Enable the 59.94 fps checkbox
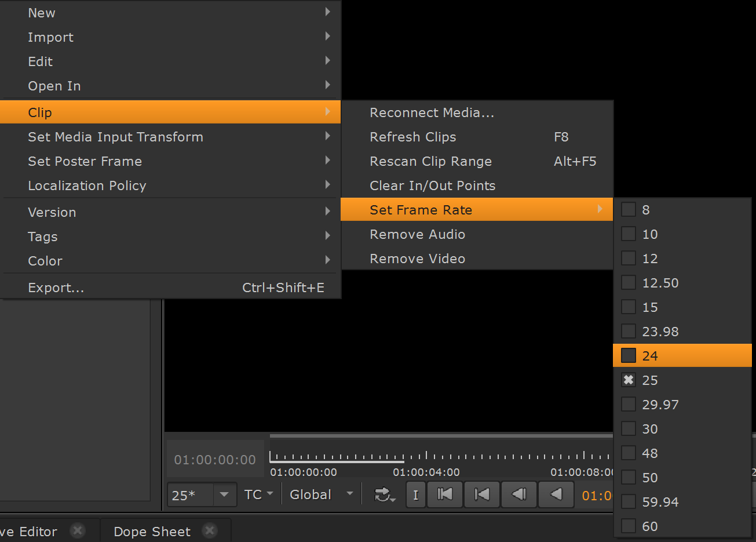Screen dimensions: 756x542 coord(628,501)
